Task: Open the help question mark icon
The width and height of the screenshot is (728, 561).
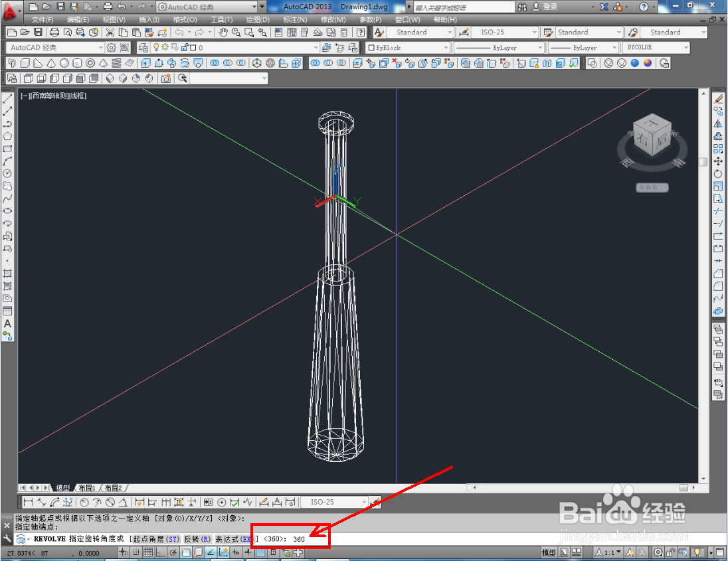Action: pyautogui.click(x=644, y=7)
